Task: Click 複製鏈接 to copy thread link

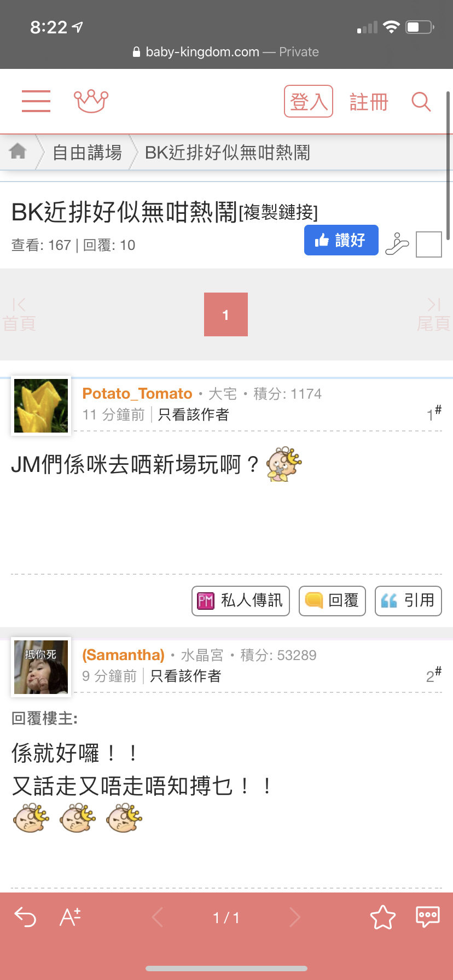Action: (x=278, y=212)
